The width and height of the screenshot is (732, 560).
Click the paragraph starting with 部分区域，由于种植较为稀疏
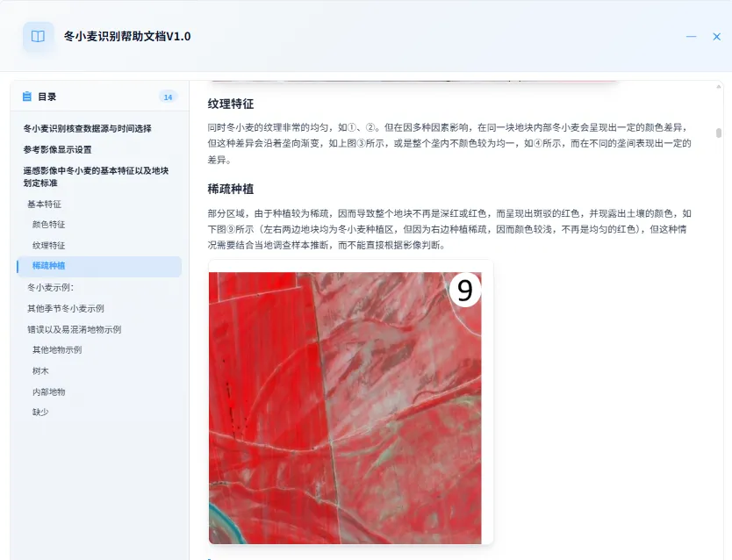tap(449, 229)
